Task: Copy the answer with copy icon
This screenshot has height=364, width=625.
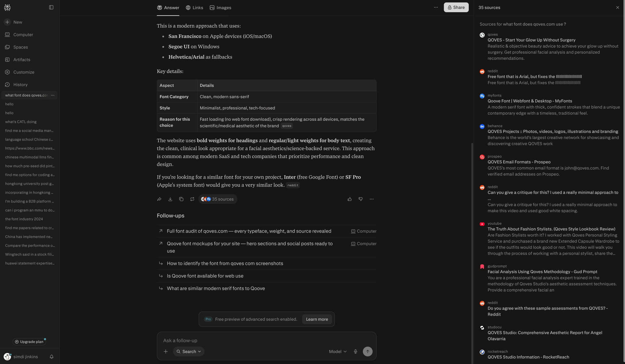Action: 181,199
